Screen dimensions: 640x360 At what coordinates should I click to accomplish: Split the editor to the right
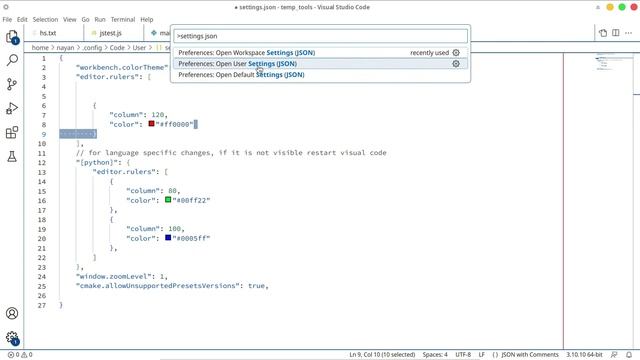[x=616, y=33]
